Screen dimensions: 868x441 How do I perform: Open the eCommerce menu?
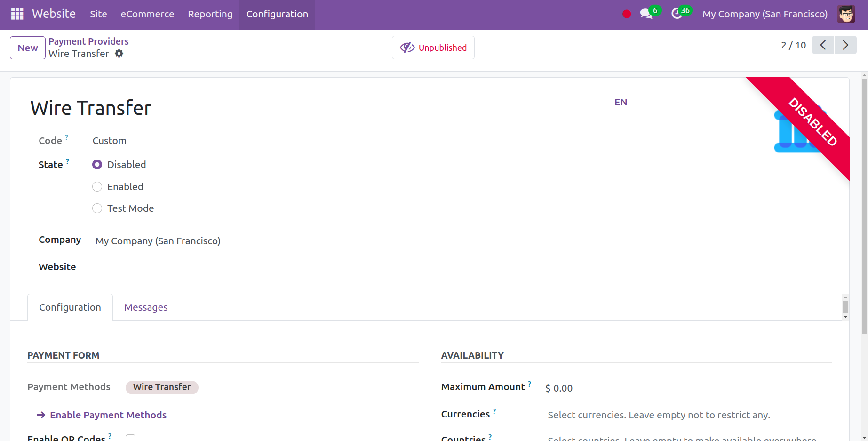(x=147, y=14)
